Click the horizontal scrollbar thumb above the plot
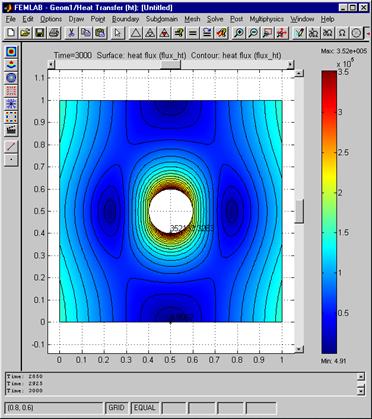Image resolution: width=372 pixels, height=419 pixels. pyautogui.click(x=170, y=64)
